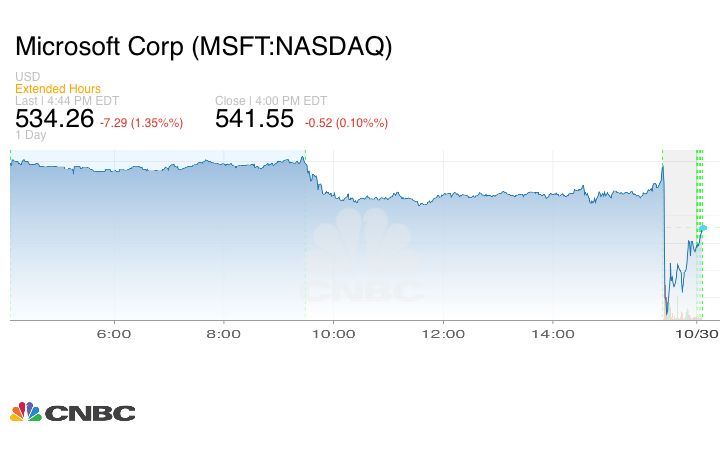Click the CNBC wordmark at bottom left
720x450 pixels.
(x=89, y=413)
